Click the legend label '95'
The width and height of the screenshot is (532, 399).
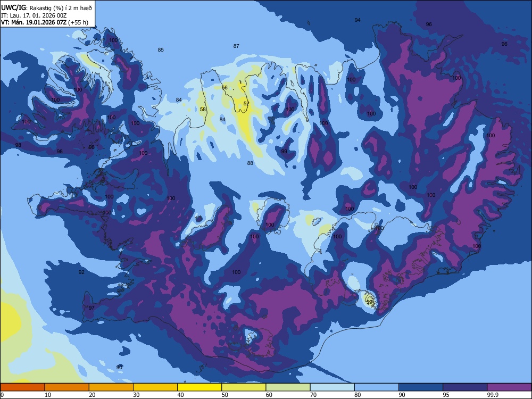click(446, 395)
